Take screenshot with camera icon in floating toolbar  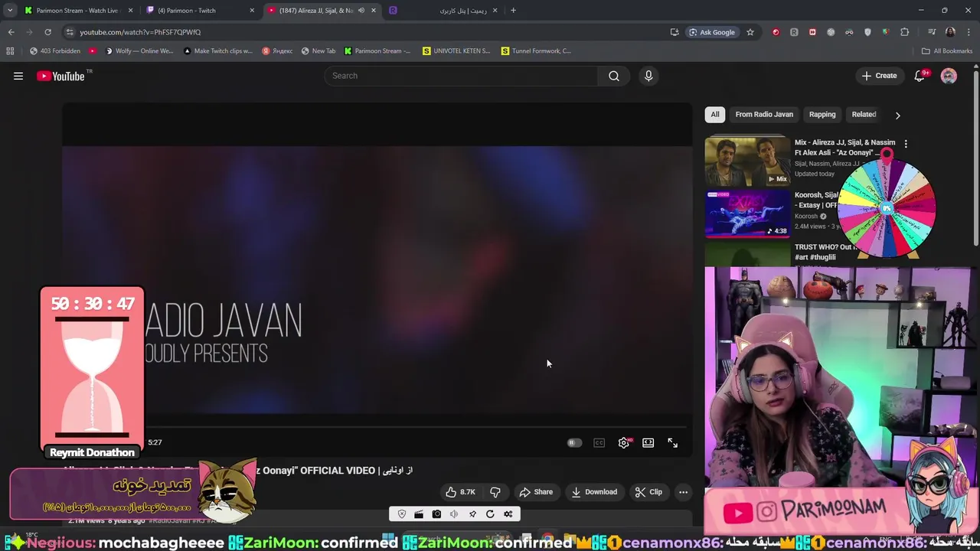tap(436, 514)
